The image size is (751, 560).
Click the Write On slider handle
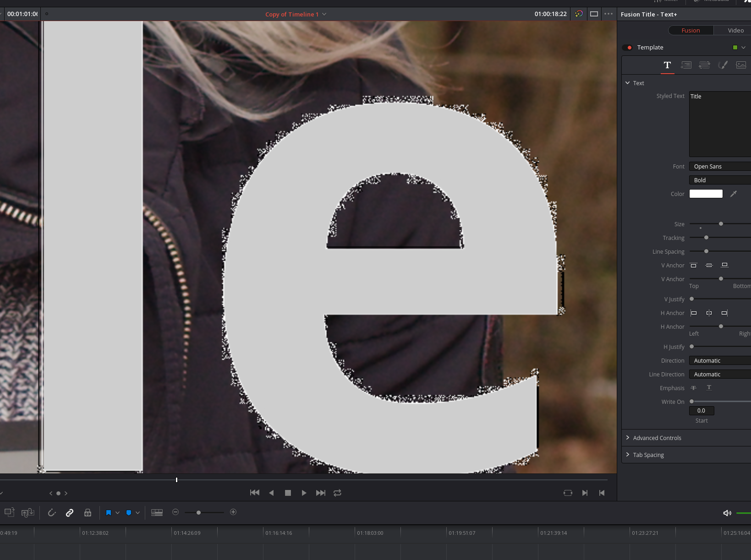[692, 402]
